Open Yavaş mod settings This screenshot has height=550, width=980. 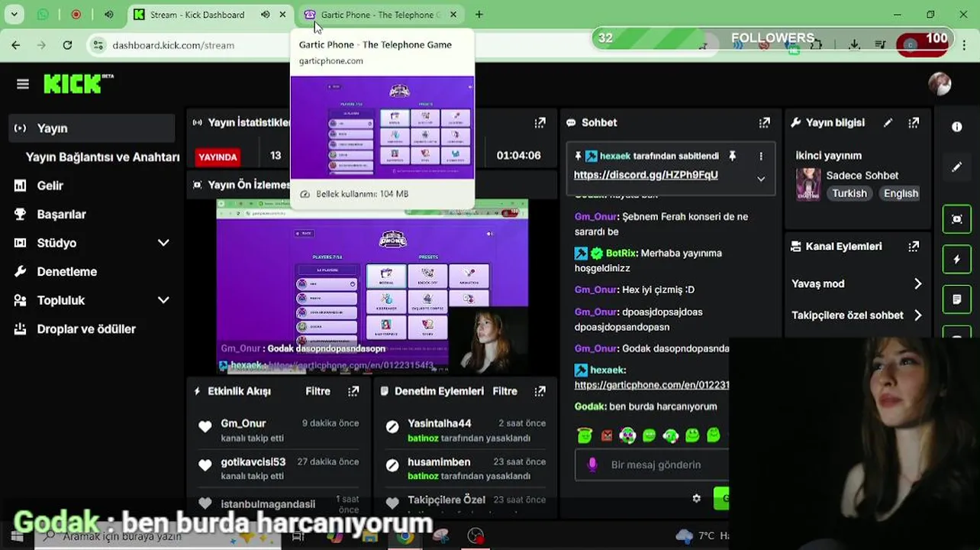click(857, 283)
